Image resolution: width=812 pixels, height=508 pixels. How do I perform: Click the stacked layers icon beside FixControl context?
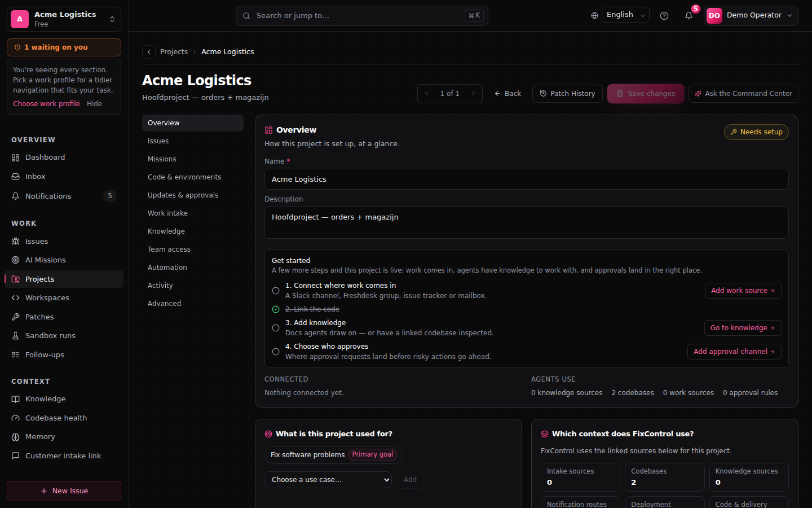(x=545, y=434)
